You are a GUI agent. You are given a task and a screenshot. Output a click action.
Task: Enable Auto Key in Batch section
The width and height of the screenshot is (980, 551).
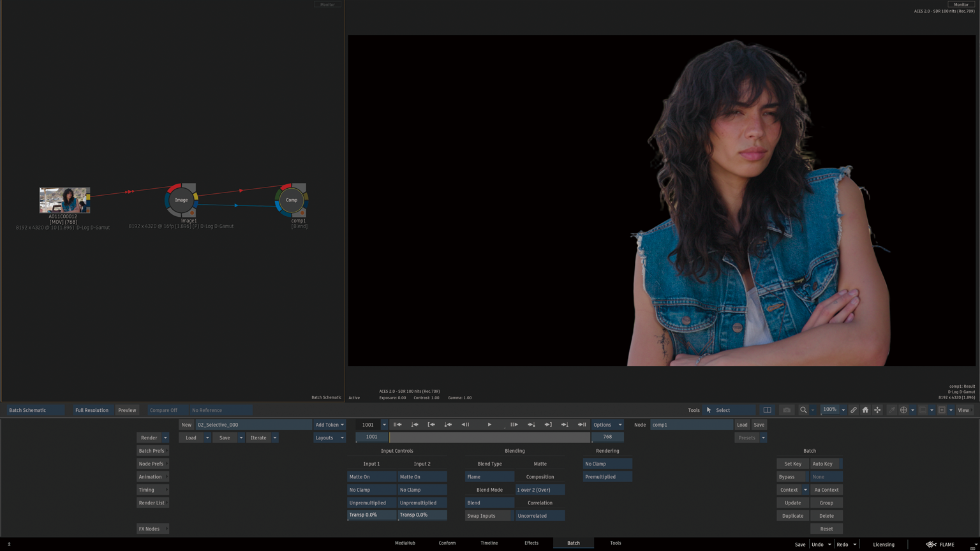[826, 464]
